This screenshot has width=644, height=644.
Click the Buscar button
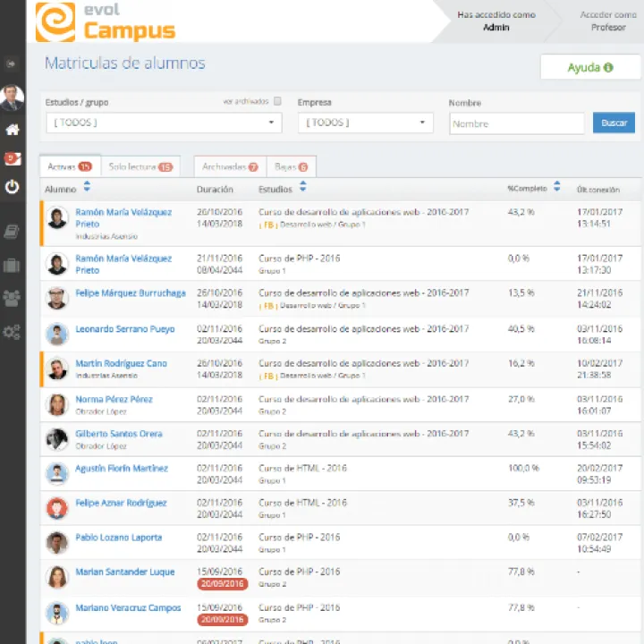pyautogui.click(x=614, y=123)
